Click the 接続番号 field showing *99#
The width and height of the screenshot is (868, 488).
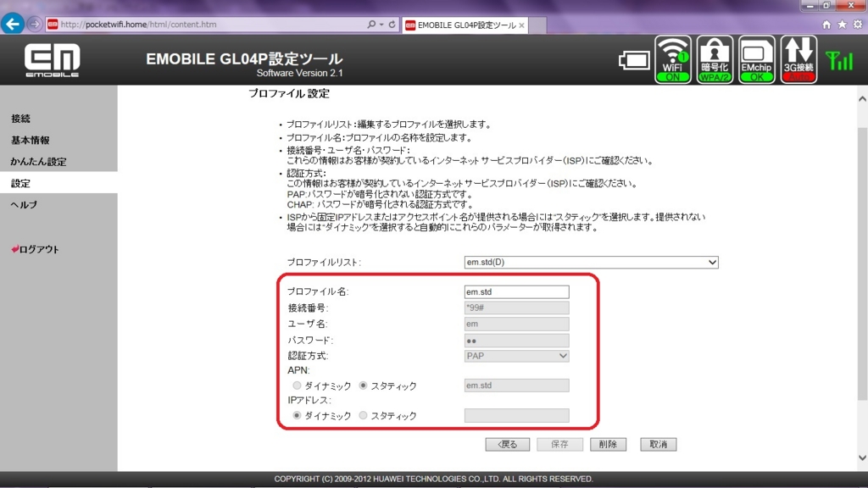[516, 308]
